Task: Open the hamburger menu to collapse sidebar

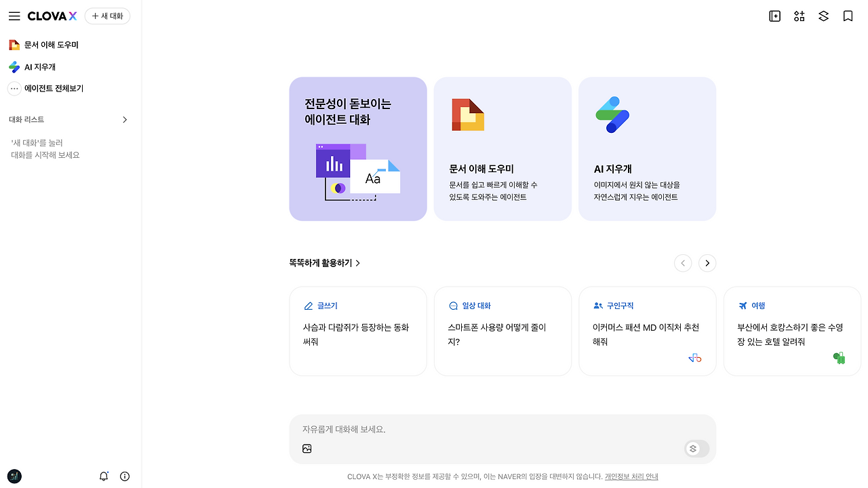Action: pos(14,16)
